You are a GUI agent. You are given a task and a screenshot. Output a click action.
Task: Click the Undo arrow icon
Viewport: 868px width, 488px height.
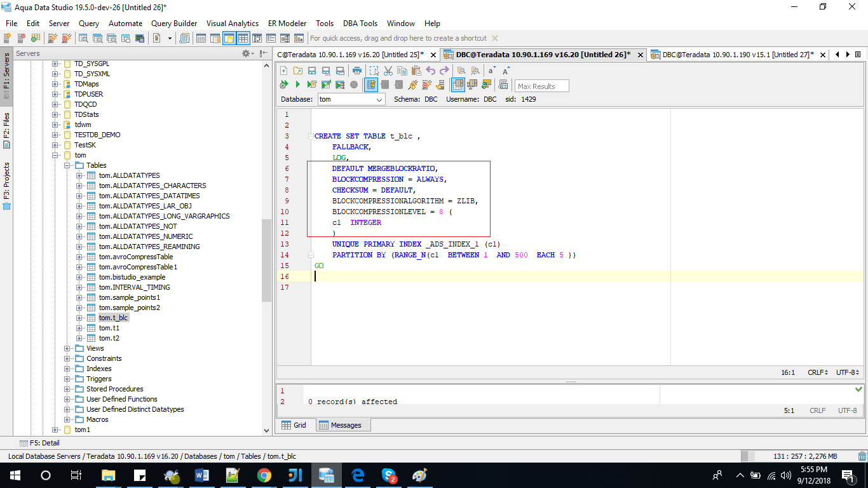point(431,71)
